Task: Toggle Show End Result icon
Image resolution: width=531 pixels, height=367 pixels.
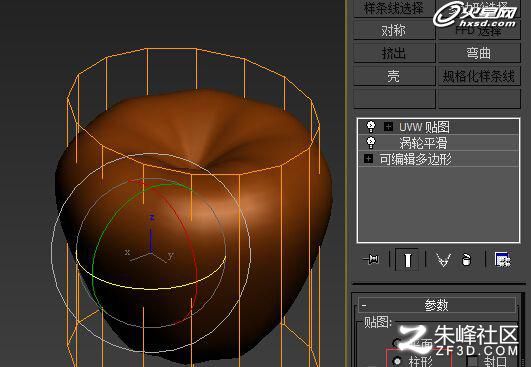Action: 407,260
